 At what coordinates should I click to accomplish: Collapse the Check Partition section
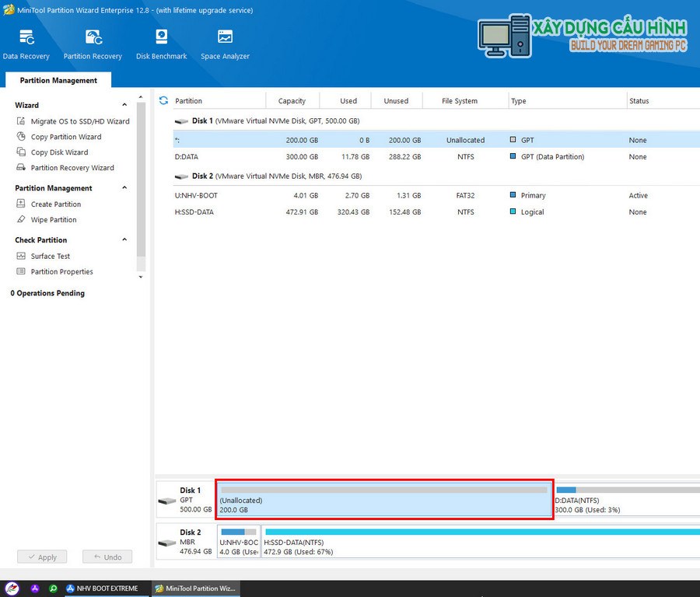click(124, 240)
